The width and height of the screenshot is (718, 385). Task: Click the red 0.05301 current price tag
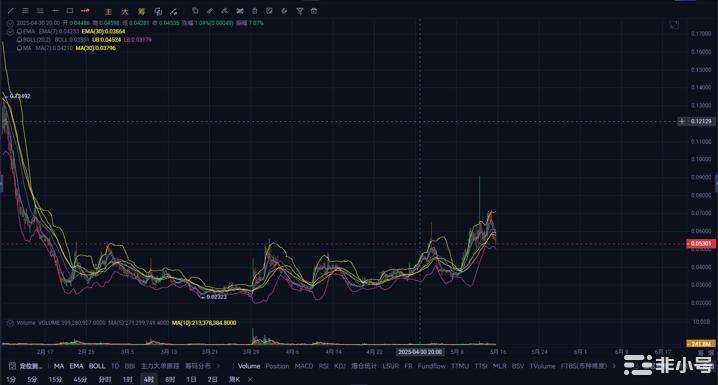(x=701, y=244)
